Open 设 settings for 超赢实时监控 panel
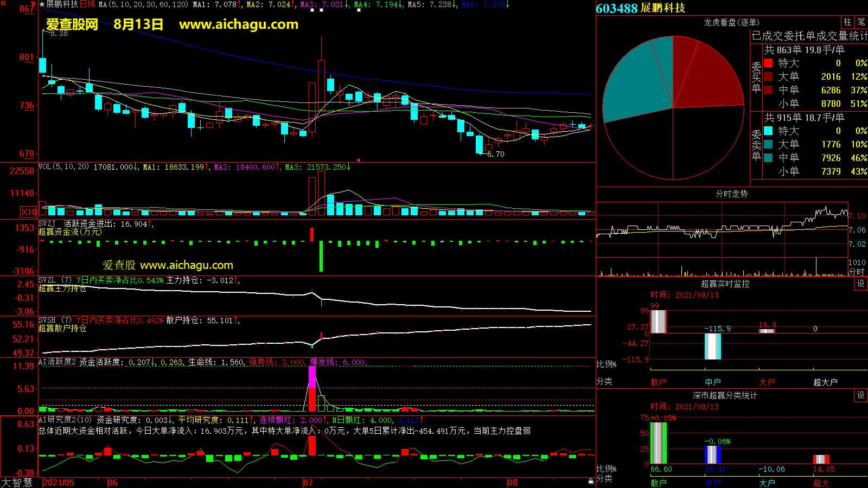The image size is (868, 488). [860, 284]
